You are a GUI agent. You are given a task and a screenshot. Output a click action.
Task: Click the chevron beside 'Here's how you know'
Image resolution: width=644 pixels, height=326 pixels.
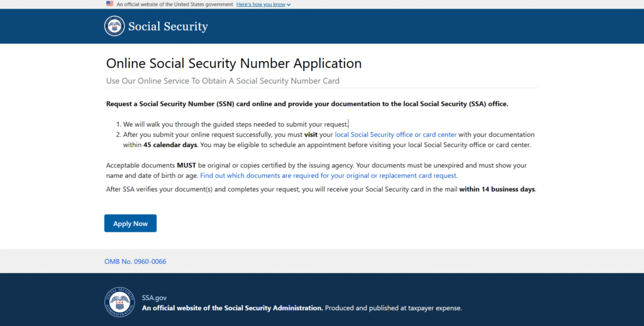289,5
